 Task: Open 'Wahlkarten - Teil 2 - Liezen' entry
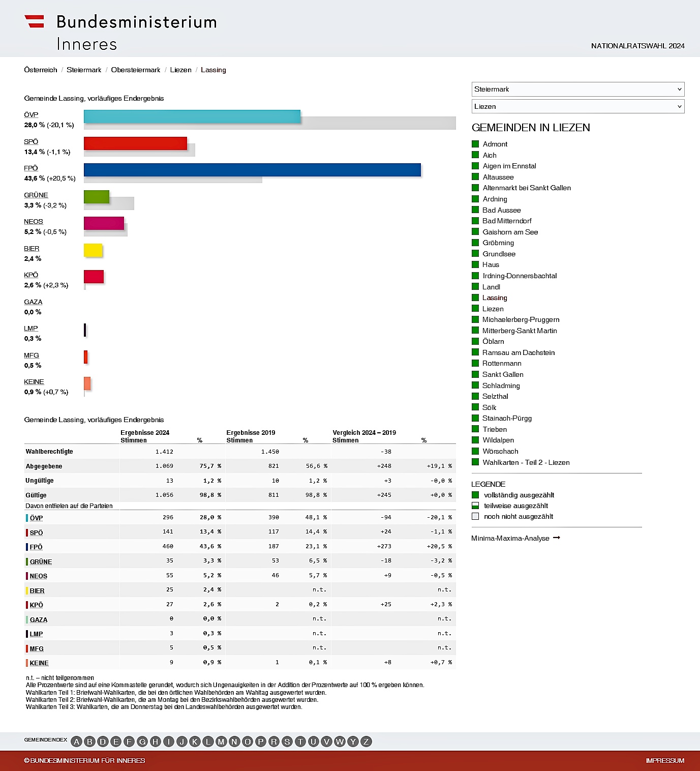coord(526,462)
